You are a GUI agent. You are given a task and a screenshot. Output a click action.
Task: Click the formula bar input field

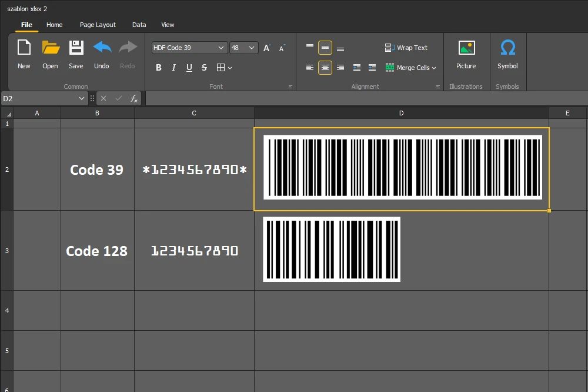365,98
